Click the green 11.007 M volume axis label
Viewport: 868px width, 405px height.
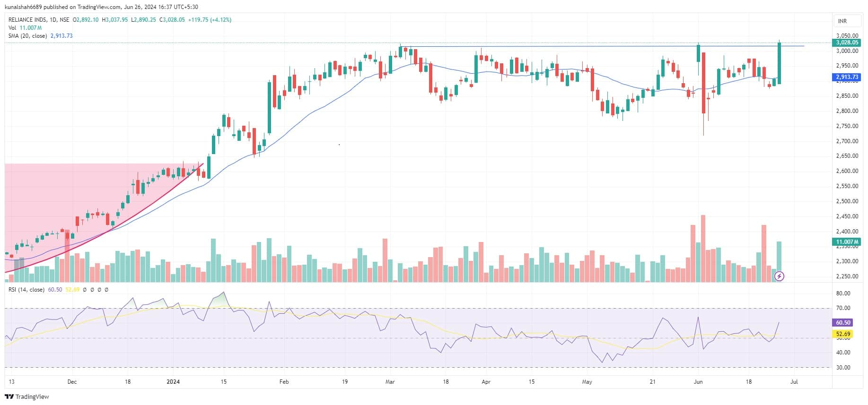(x=847, y=242)
